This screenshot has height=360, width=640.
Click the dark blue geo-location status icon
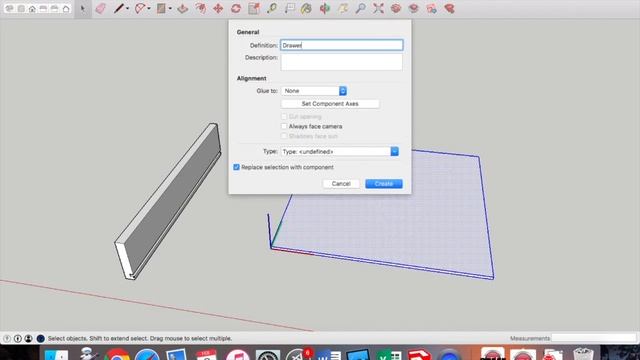pos(40,338)
